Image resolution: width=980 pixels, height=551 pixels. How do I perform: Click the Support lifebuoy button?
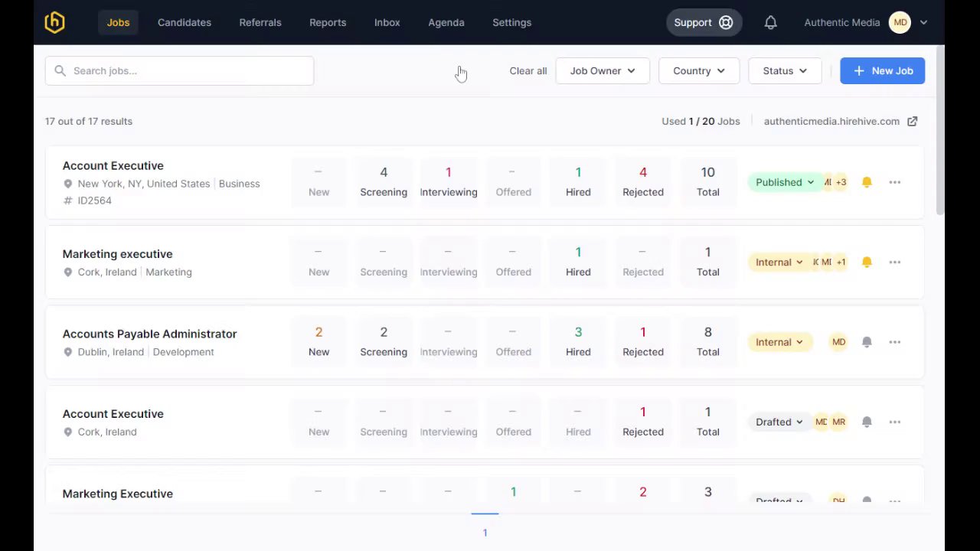click(704, 22)
